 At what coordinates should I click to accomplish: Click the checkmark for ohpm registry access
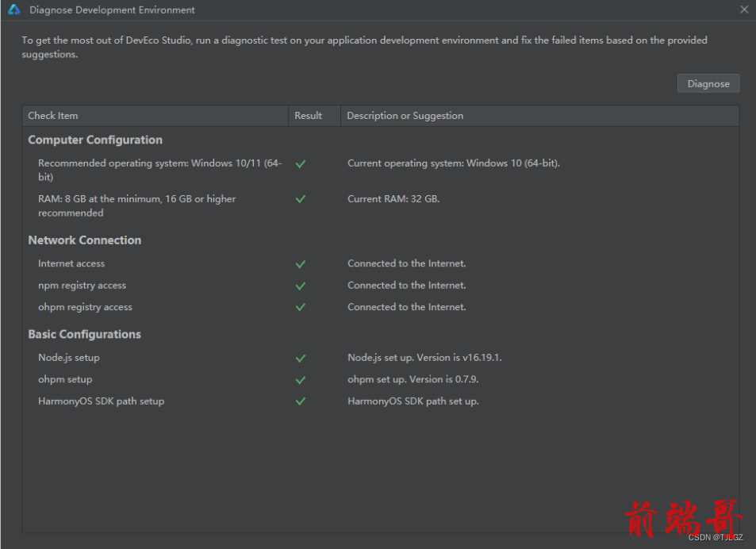tap(301, 307)
